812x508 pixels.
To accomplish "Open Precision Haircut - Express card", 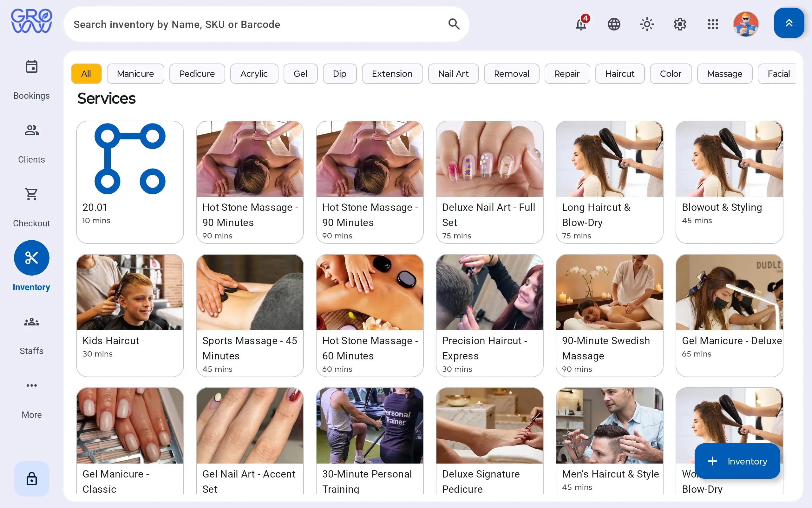I will pos(489,316).
